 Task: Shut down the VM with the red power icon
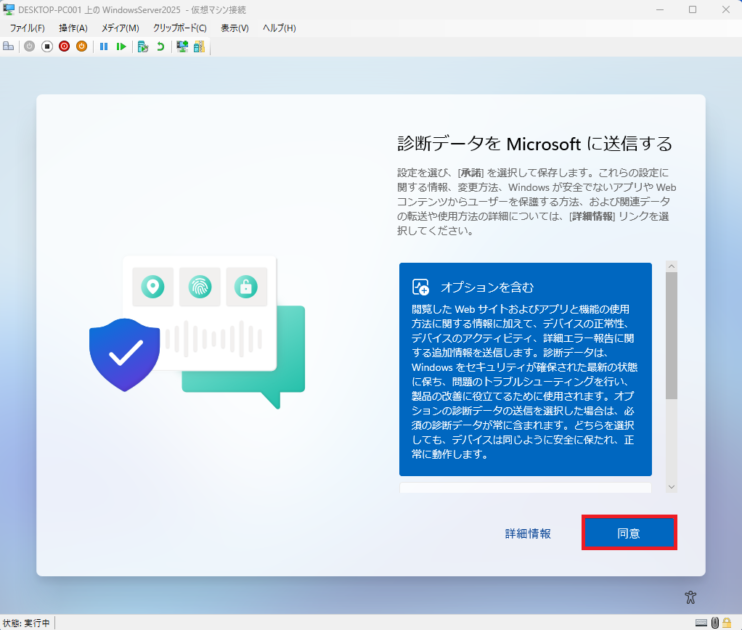64,46
